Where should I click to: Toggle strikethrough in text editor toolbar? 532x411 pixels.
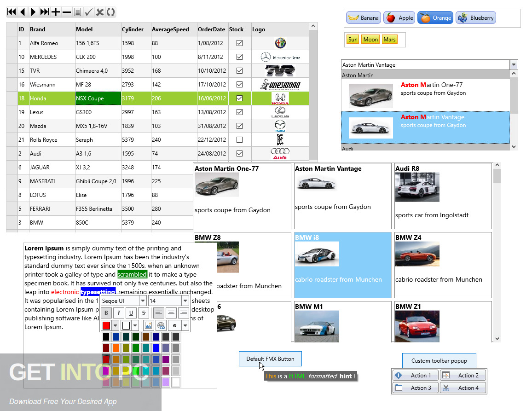click(144, 313)
